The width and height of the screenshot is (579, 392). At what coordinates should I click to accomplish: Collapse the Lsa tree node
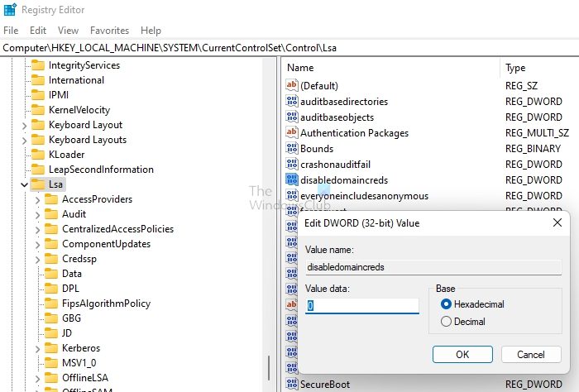pos(23,184)
